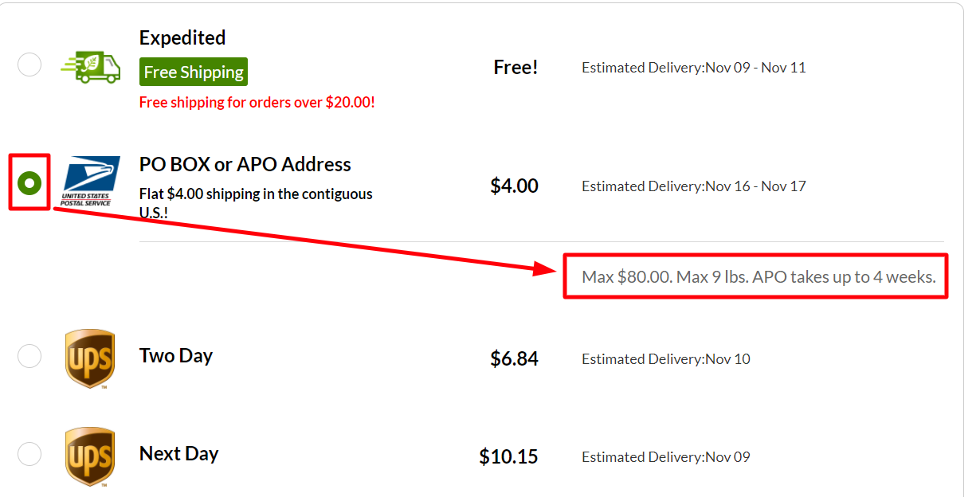The width and height of the screenshot is (980, 497).
Task: Click the $10.15 Next Day price
Action: [x=508, y=456]
